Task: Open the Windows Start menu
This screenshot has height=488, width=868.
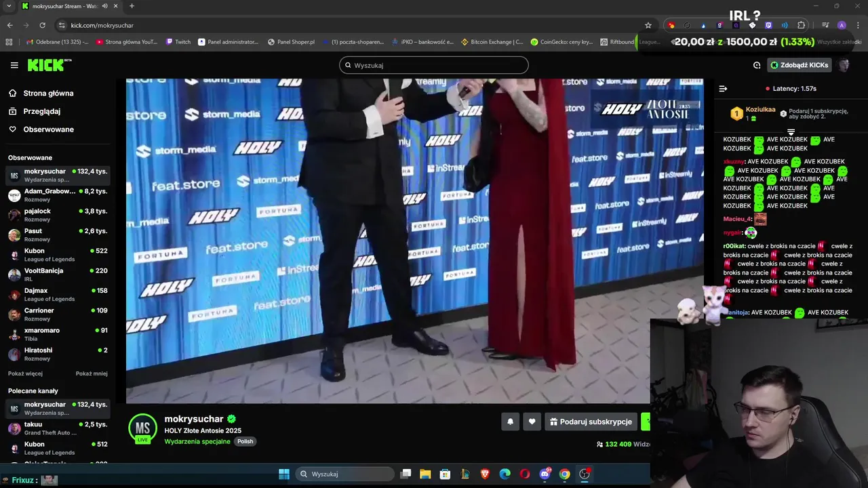Action: (283, 474)
